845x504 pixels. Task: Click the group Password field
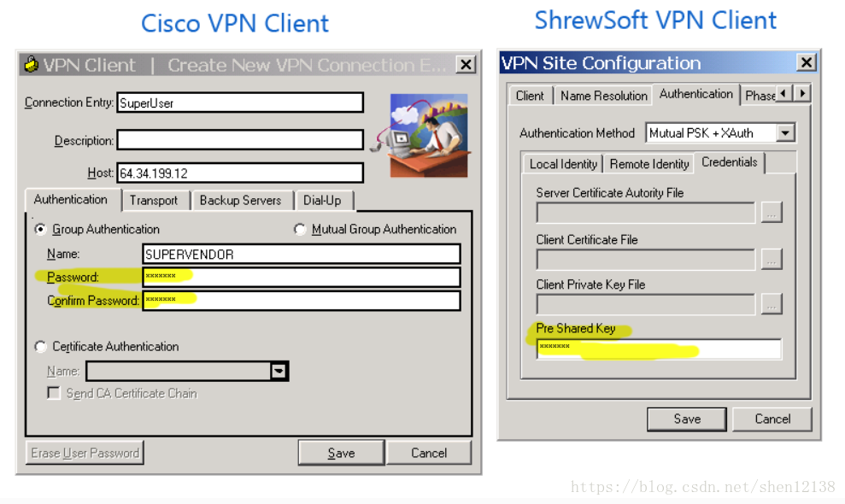pos(302,277)
